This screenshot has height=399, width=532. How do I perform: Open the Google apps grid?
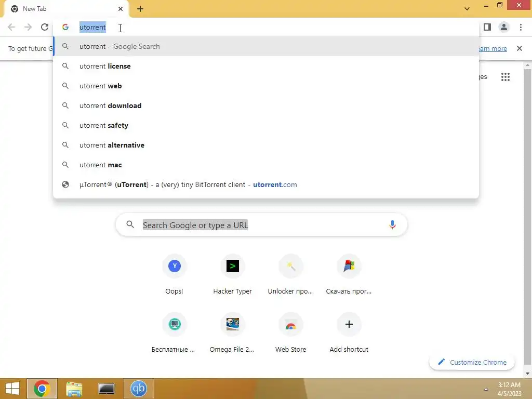pos(505,77)
